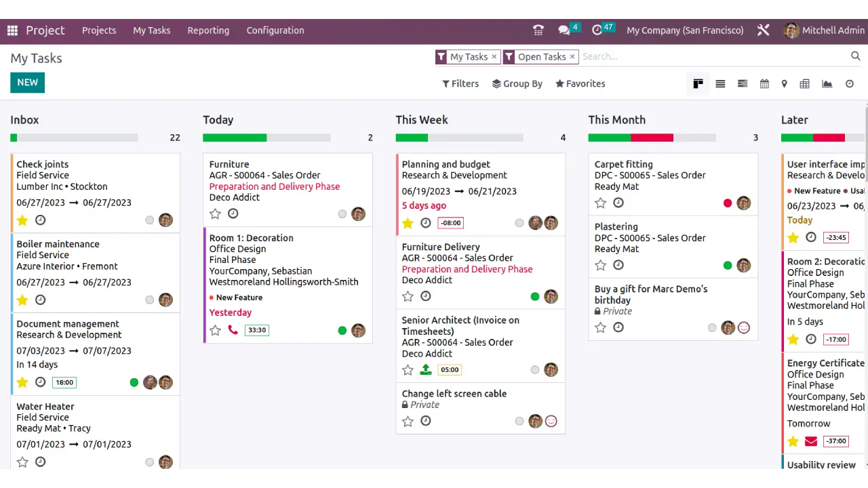This screenshot has height=488, width=868.
Task: Toggle favorite star on Carpet fitting card
Action: point(600,203)
